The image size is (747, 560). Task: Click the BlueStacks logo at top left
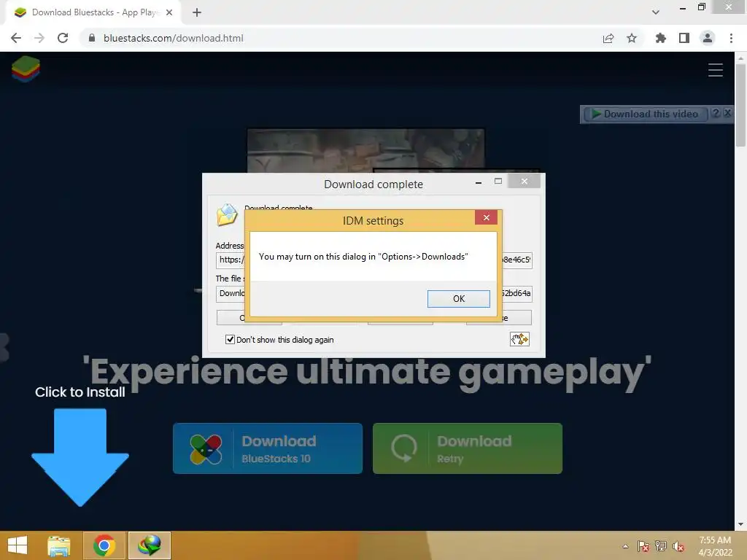26,69
